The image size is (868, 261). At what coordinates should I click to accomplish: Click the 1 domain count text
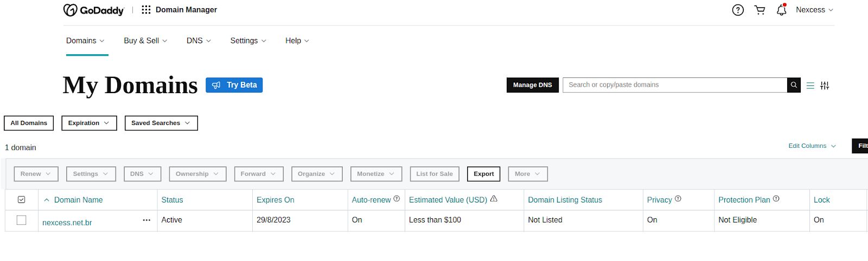click(x=21, y=147)
